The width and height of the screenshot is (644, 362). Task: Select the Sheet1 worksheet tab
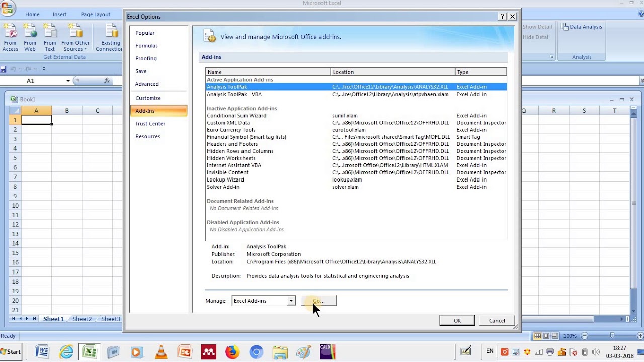click(x=53, y=319)
